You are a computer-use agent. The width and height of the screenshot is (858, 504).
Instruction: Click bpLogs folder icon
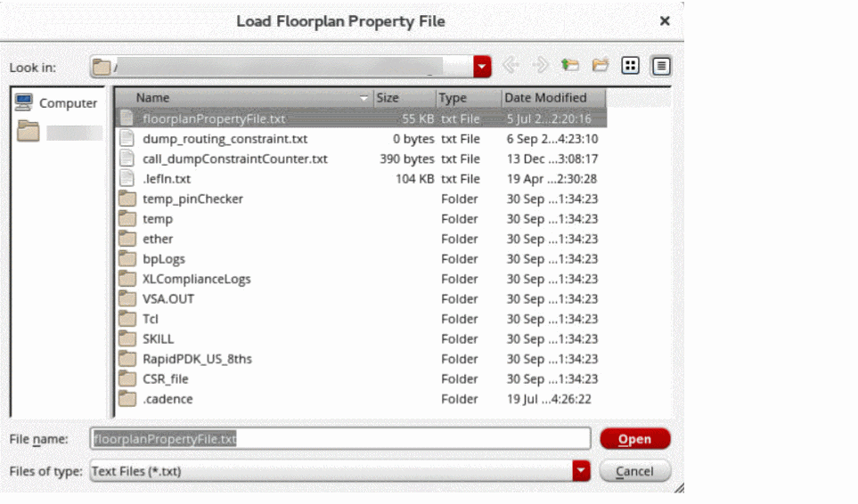[127, 258]
